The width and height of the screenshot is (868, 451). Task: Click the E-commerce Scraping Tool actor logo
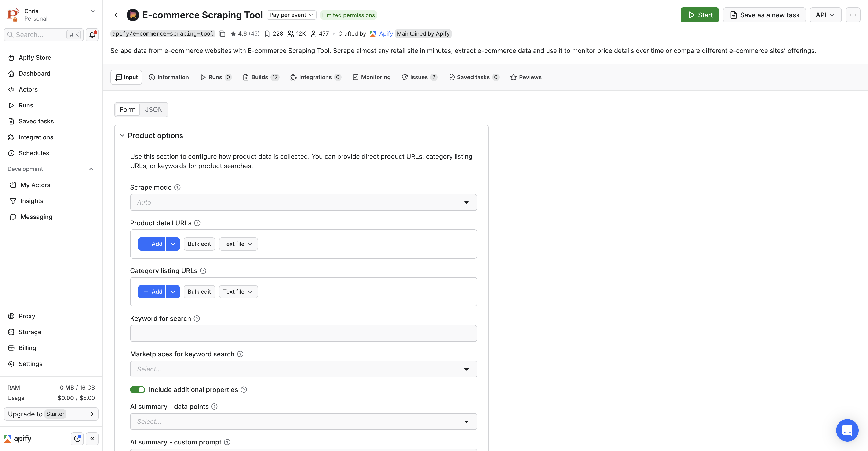(133, 15)
